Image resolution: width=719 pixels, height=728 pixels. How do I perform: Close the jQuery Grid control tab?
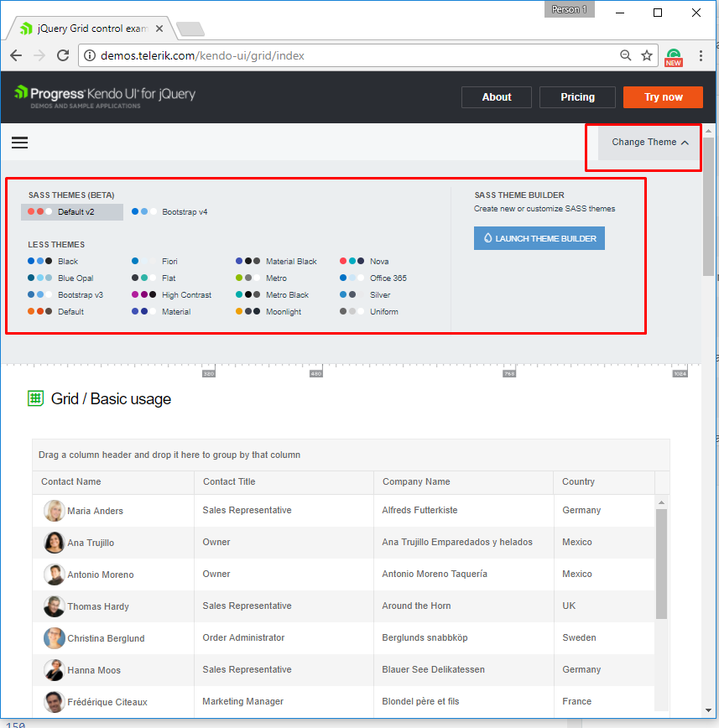click(159, 29)
